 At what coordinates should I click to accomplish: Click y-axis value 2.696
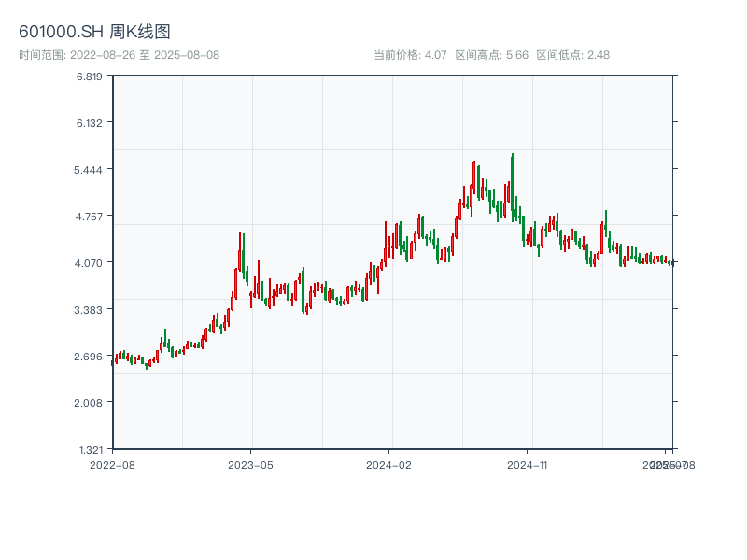pos(88,357)
